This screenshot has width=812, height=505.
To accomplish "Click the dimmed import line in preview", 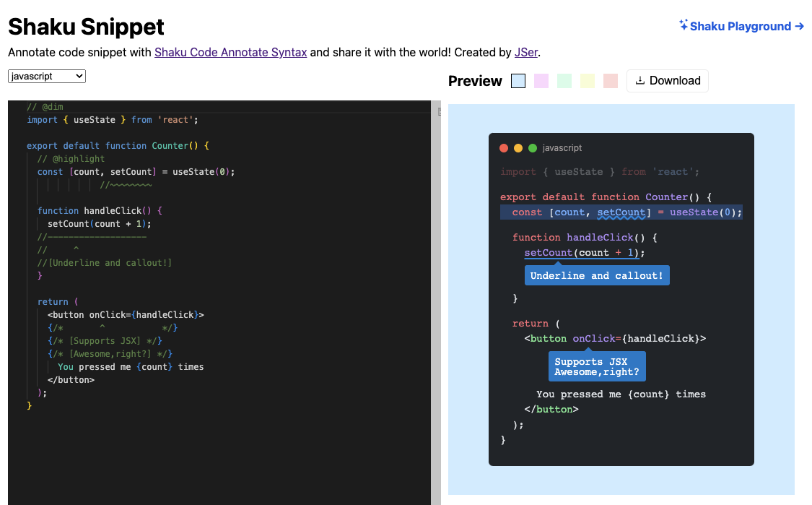I will point(600,172).
